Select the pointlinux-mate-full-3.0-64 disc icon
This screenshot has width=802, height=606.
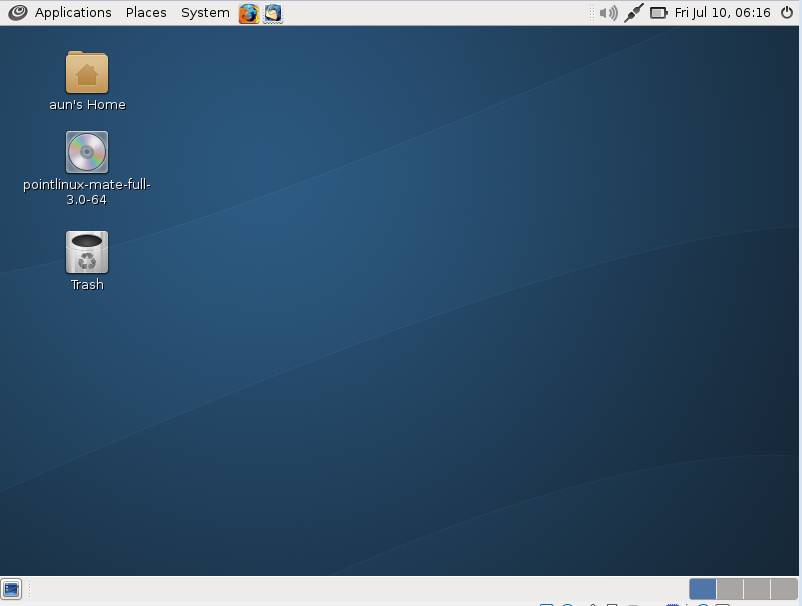click(x=87, y=152)
